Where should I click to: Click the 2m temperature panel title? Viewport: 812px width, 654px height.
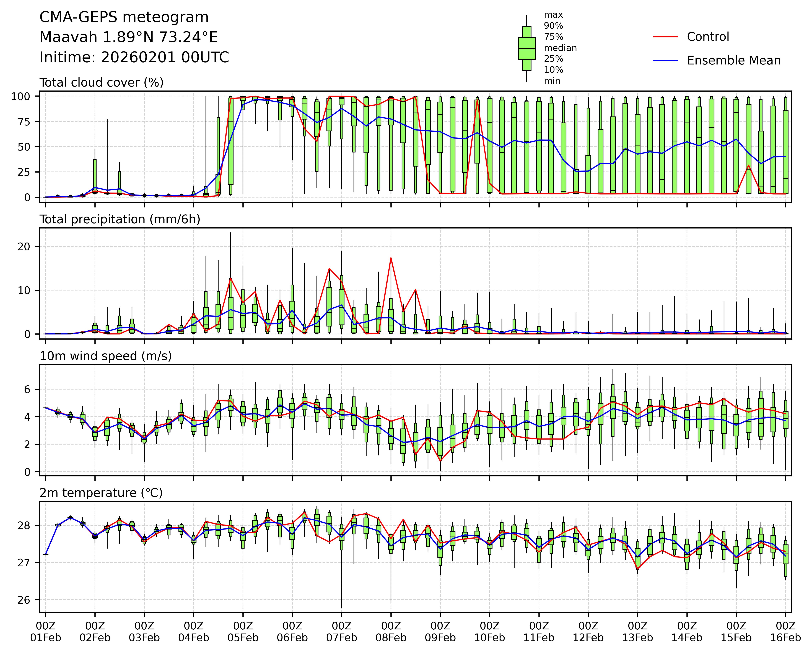coord(101,493)
